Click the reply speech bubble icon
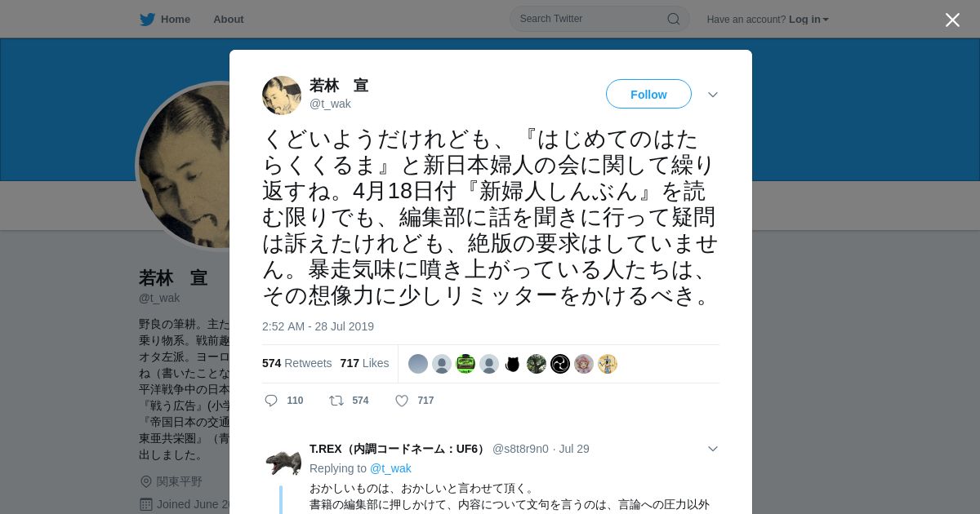Screen dimensions: 980x514 272,401
